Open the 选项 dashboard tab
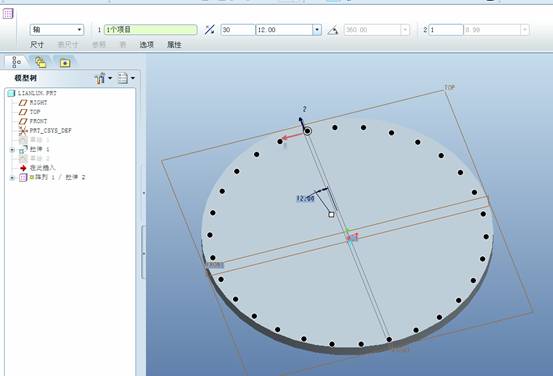 146,45
